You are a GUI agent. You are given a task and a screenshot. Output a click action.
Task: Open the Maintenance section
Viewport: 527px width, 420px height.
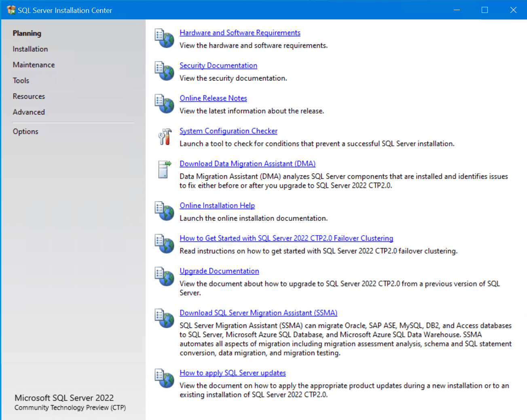pos(34,65)
